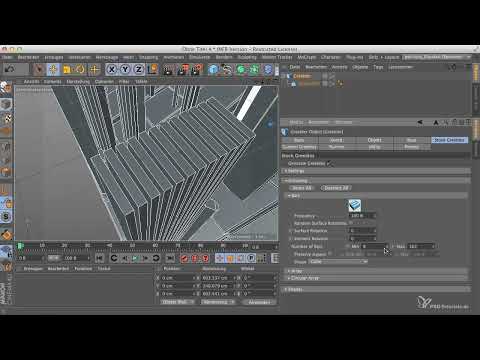
Task: Switch to checkerboard Texture mode icon
Action: click(6, 118)
